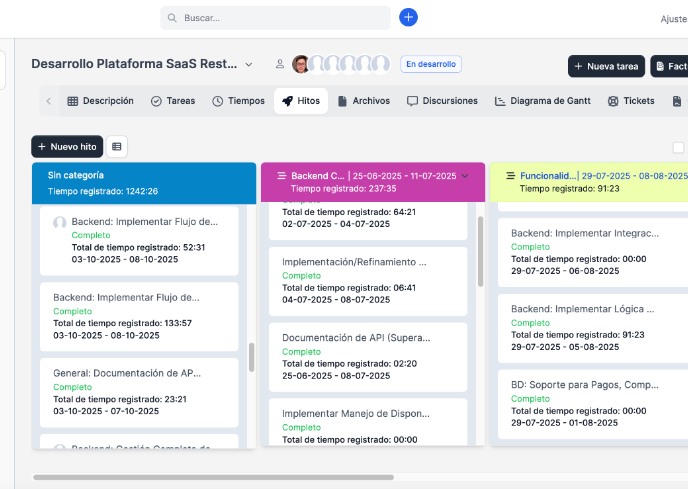Click the horizontal scrollbar at the bottom
688x489 pixels.
[215, 477]
